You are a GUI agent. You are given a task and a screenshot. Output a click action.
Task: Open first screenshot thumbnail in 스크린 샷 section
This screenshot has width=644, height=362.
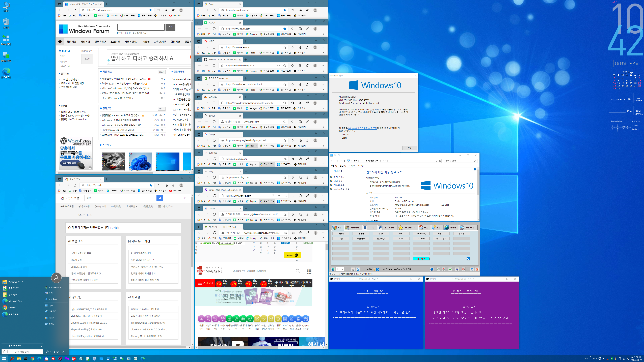pyautogui.click(x=113, y=161)
